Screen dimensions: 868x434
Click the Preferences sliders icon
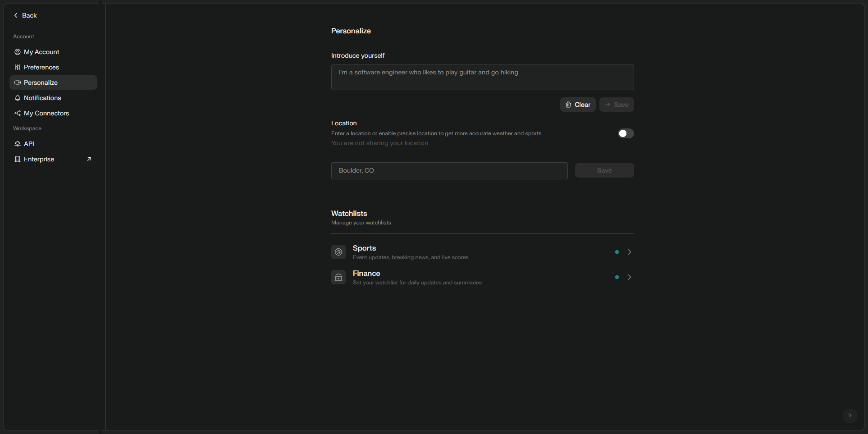pos(18,67)
